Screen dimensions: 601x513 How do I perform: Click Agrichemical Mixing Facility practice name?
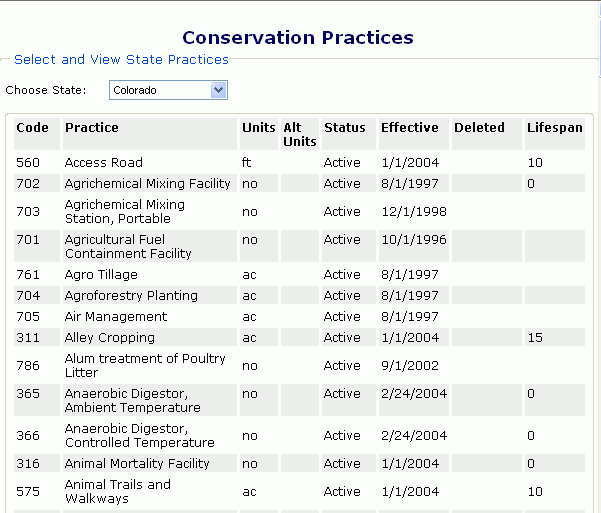(x=147, y=184)
